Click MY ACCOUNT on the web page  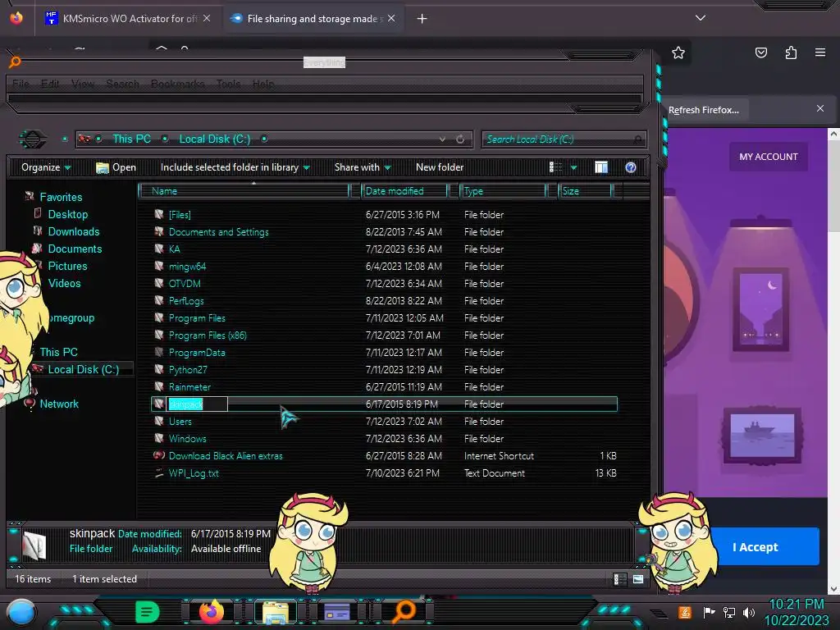coord(768,157)
